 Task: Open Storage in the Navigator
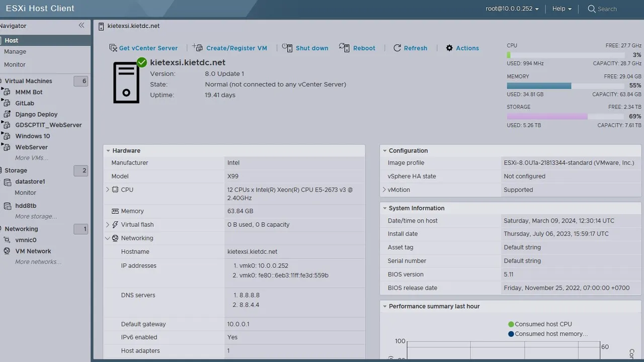tap(16, 171)
